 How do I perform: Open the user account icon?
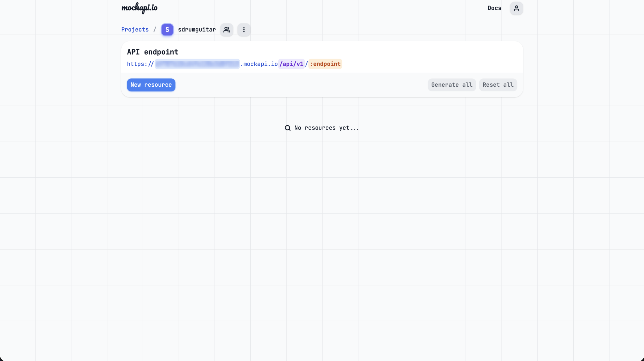(516, 8)
